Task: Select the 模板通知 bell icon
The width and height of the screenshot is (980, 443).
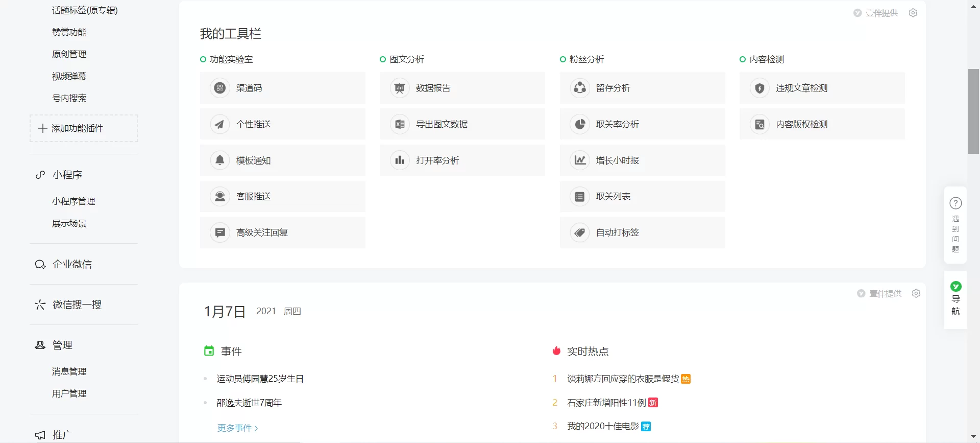Action: 220,160
